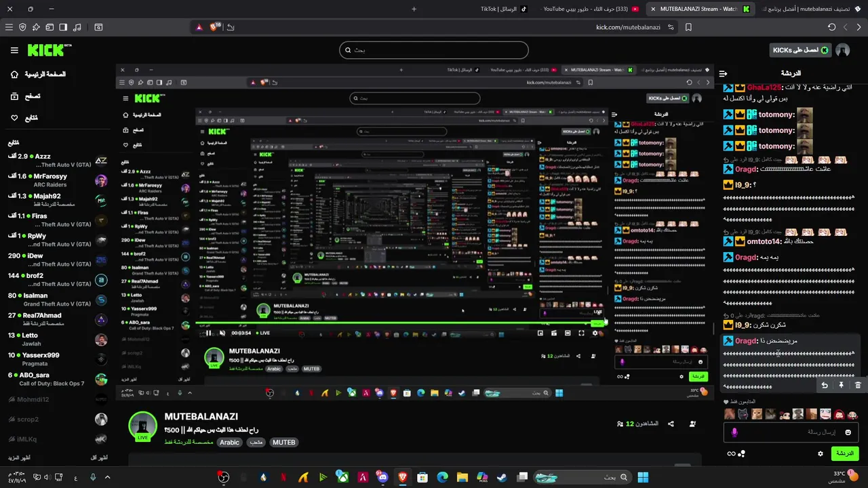
Task: Go to the Kick logo home
Action: [x=49, y=50]
